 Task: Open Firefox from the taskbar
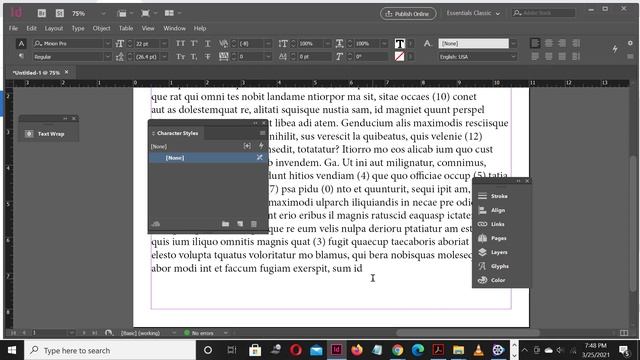357,350
